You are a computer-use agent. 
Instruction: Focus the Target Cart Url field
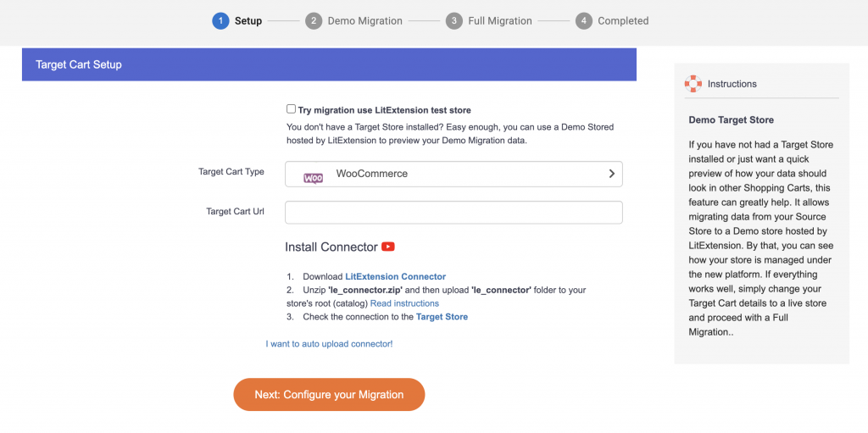[x=453, y=213]
